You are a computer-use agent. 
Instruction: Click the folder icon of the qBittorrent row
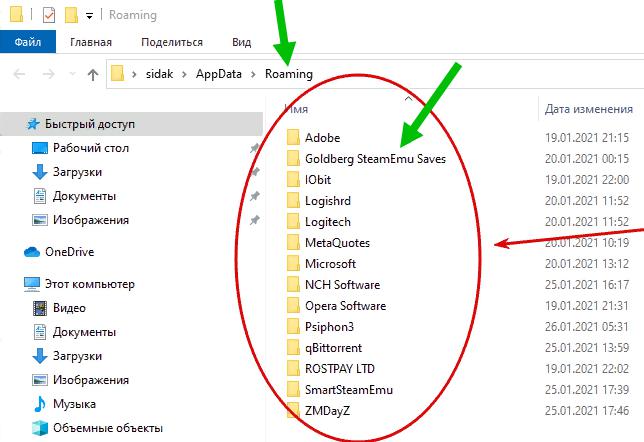coord(293,348)
